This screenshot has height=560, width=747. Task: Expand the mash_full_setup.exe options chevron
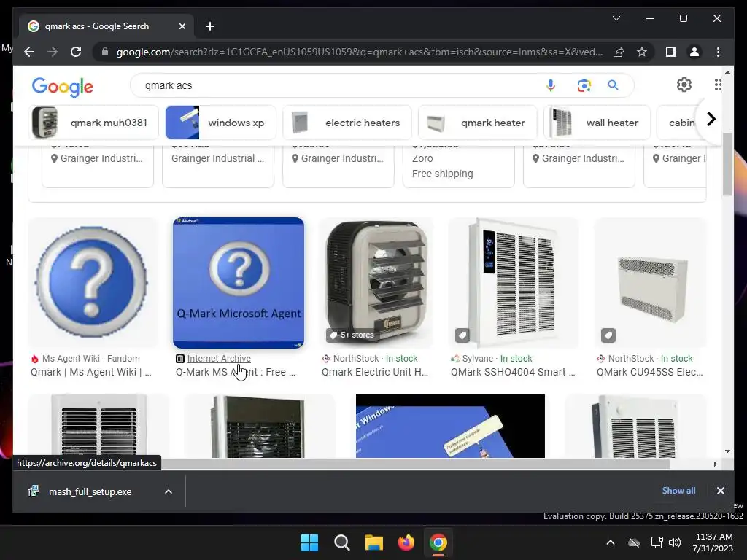click(169, 491)
